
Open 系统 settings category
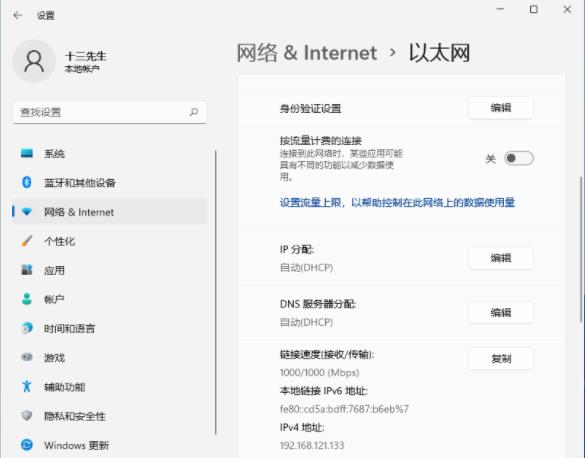click(x=110, y=153)
